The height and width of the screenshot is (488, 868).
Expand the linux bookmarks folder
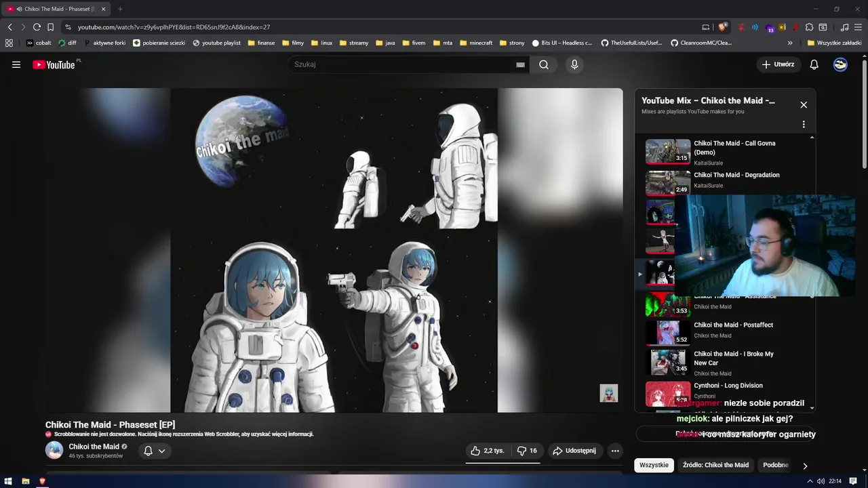[322, 43]
